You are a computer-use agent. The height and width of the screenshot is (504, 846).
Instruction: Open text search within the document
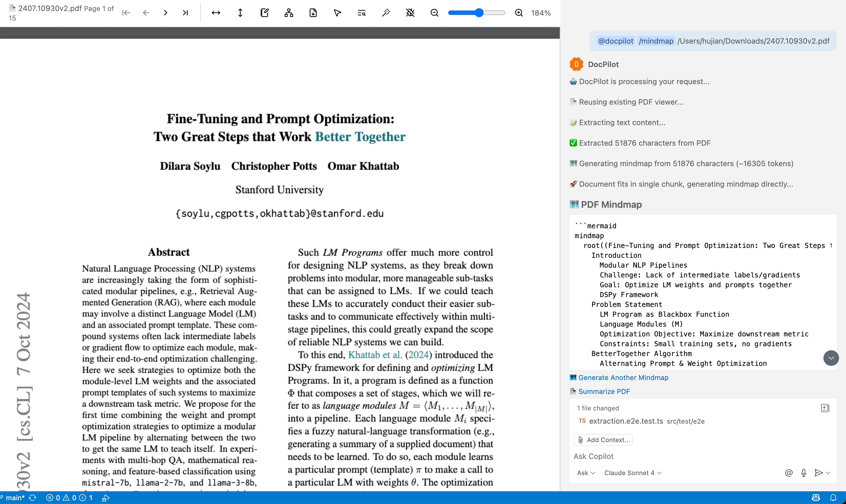coord(361,12)
